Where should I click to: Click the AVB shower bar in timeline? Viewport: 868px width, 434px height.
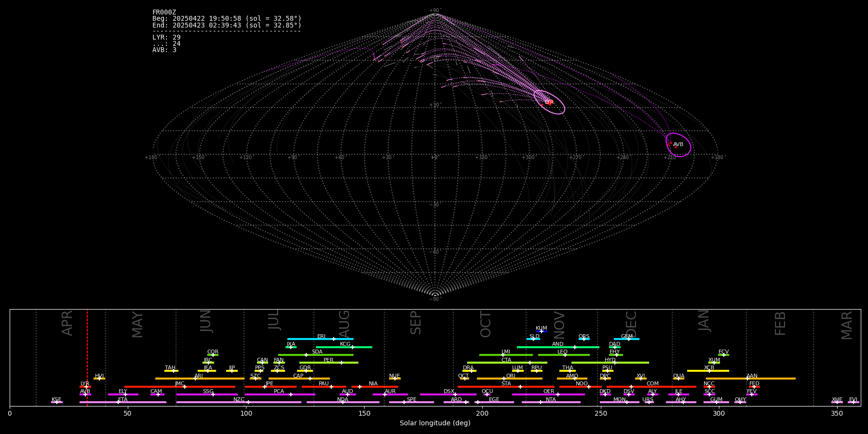click(85, 394)
